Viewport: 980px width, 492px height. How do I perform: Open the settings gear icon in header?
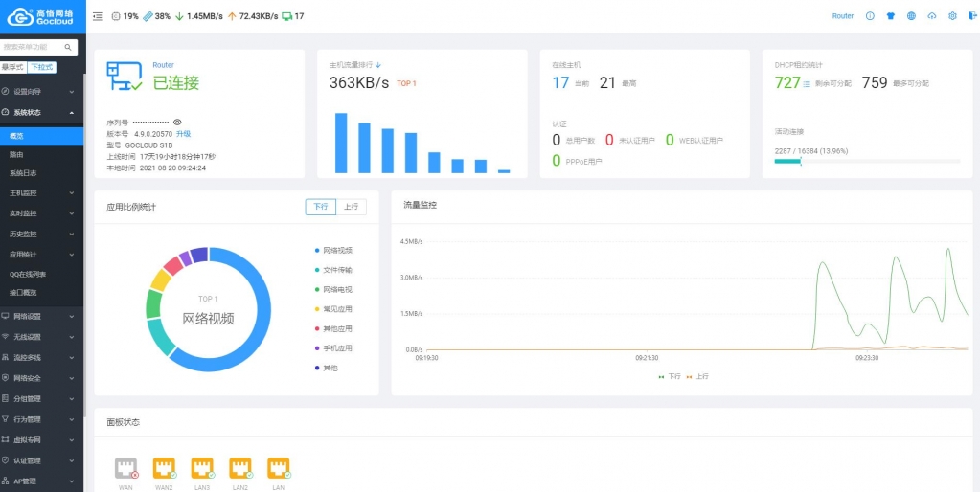(x=952, y=16)
